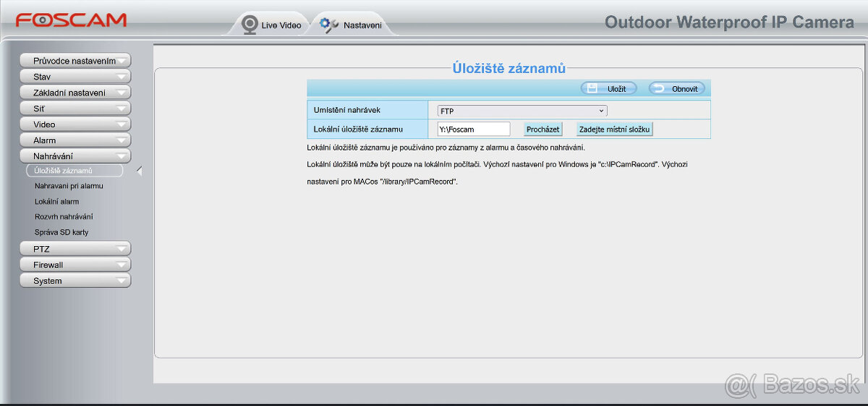Collapse sidebar using the small triangle arrow

[x=139, y=172]
